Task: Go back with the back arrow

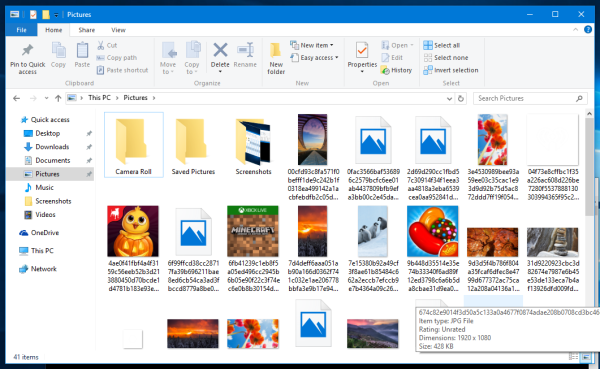Action: click(16, 98)
